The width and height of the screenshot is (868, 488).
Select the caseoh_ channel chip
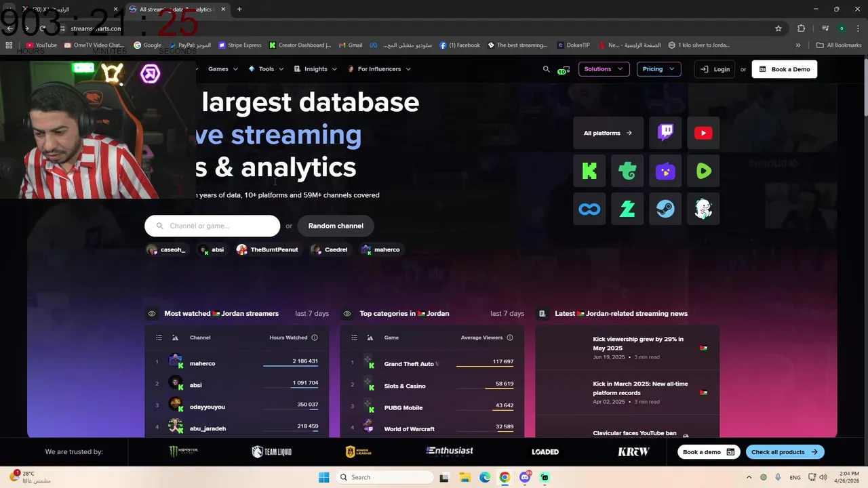pyautogui.click(x=166, y=249)
